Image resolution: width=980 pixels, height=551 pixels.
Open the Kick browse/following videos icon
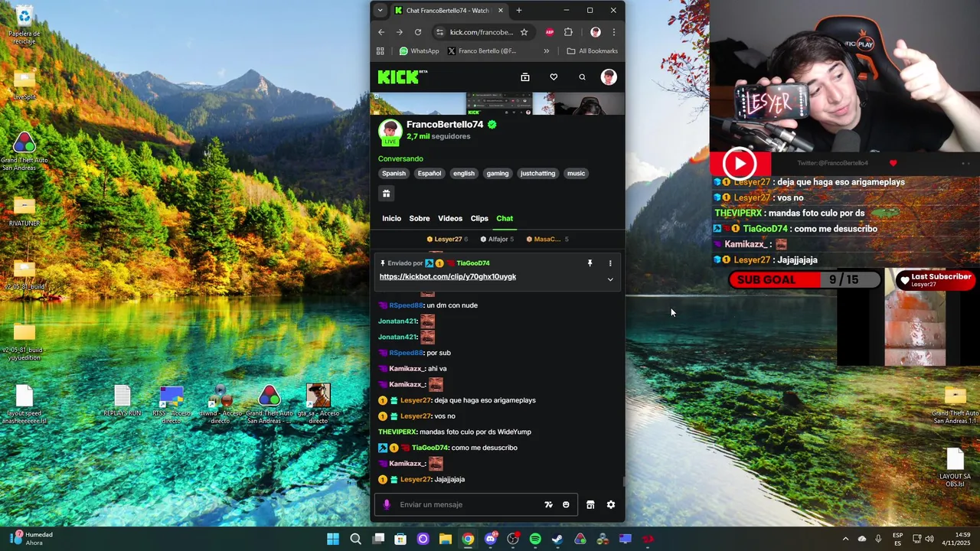coord(525,77)
